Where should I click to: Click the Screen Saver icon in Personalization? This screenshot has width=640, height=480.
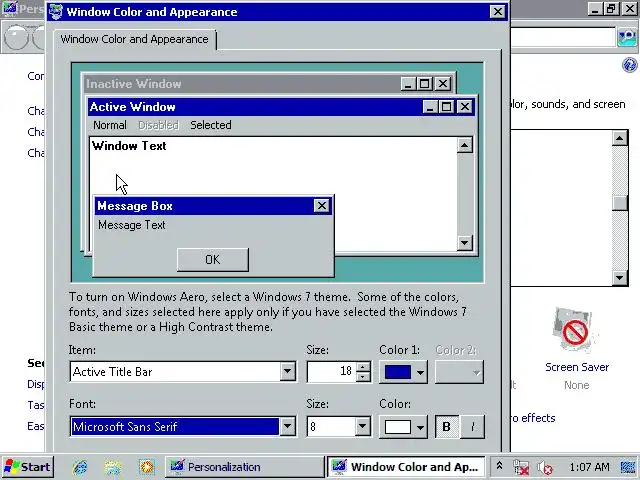point(575,331)
